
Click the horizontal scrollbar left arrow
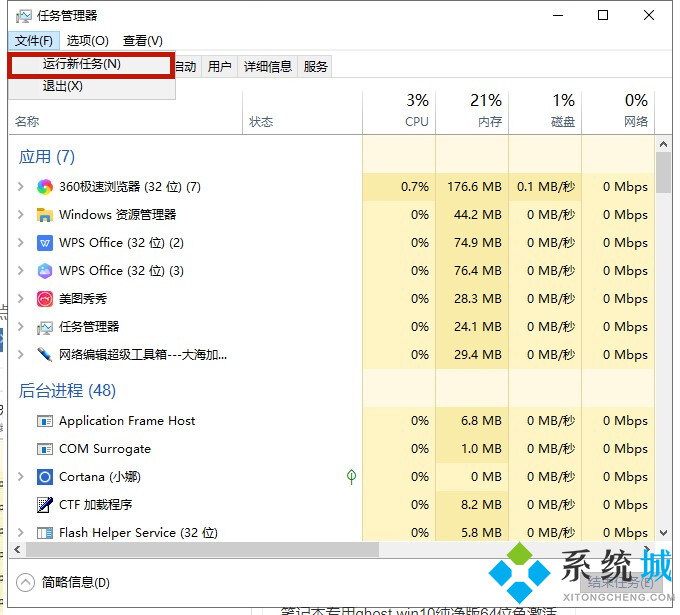[x=17, y=550]
